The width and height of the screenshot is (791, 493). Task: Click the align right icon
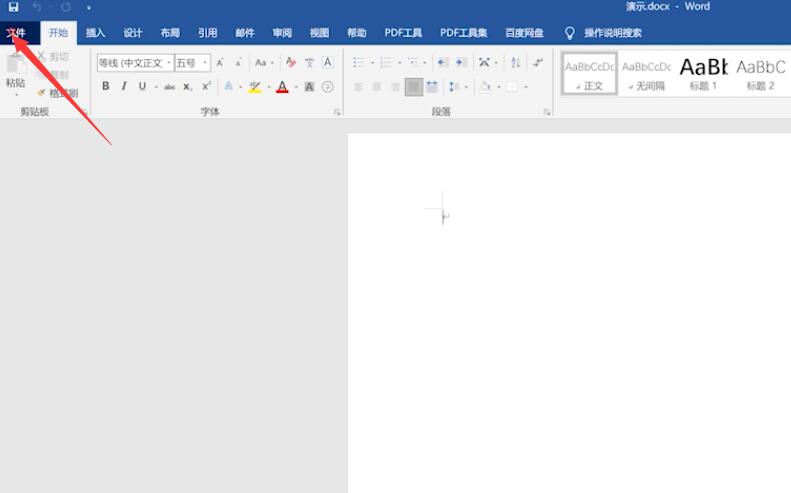coord(395,87)
